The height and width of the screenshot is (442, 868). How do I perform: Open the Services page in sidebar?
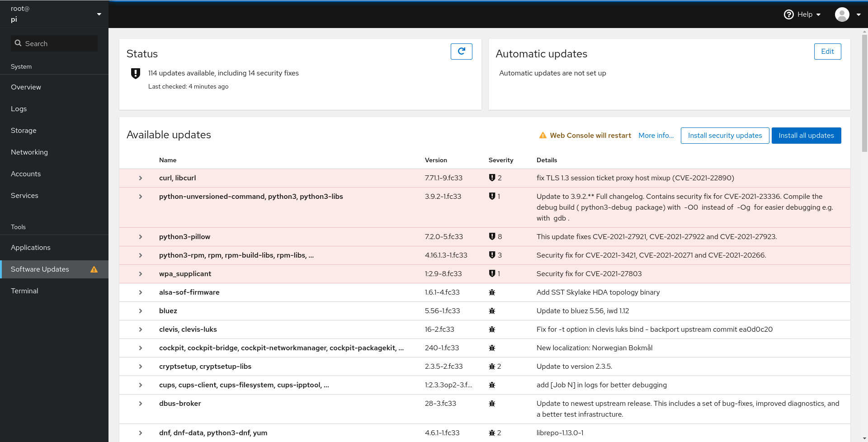tap(24, 196)
